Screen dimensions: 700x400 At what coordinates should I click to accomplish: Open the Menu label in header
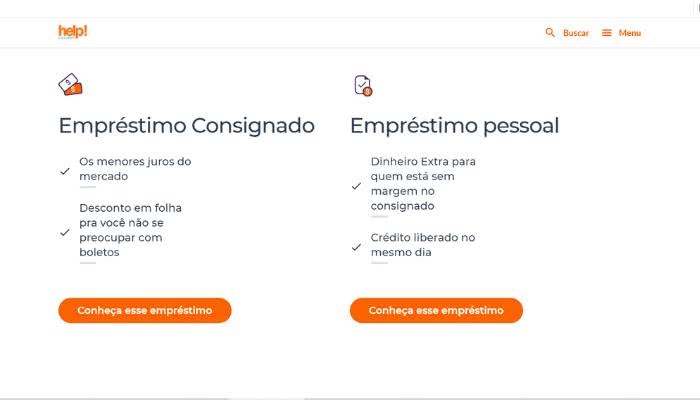630,33
